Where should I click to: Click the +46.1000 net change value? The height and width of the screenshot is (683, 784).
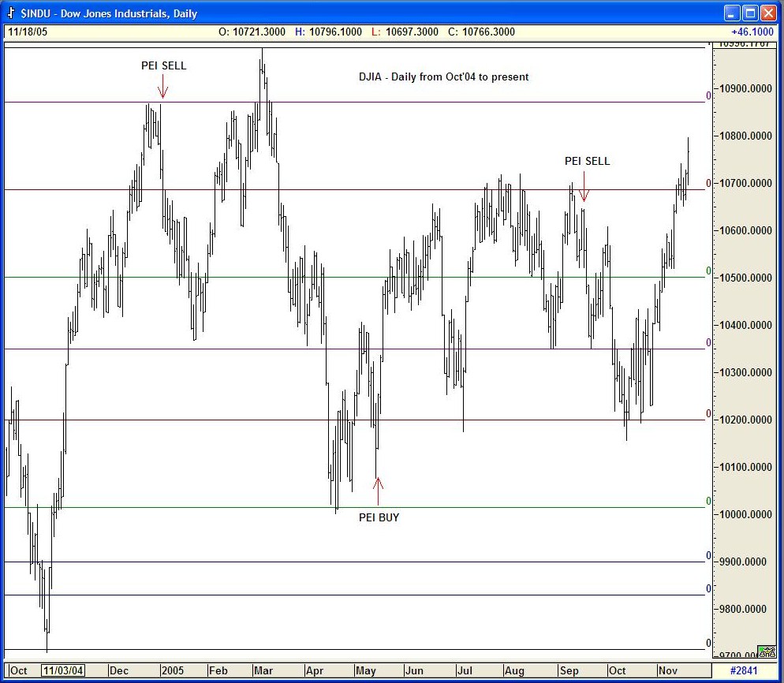(752, 32)
